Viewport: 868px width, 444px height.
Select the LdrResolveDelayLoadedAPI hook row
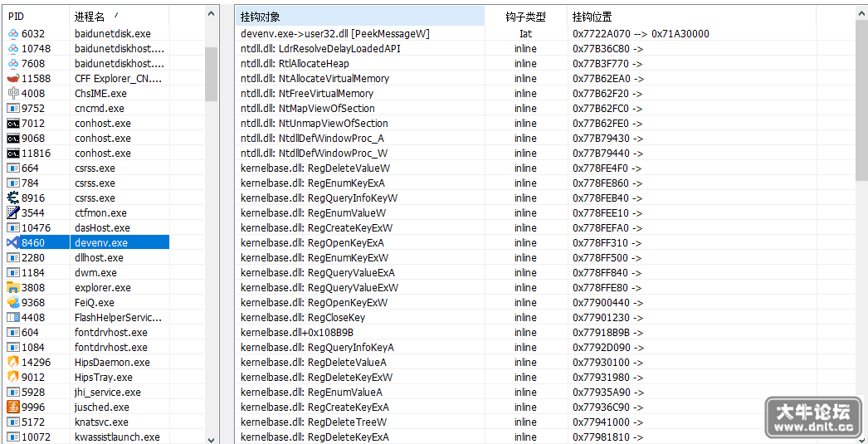pyautogui.click(x=545, y=49)
